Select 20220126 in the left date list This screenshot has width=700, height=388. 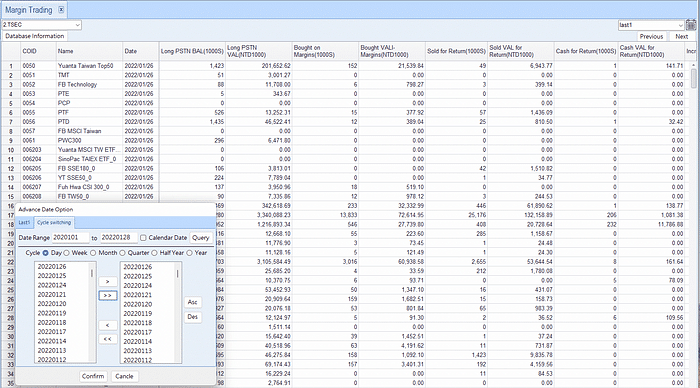pyautogui.click(x=52, y=267)
